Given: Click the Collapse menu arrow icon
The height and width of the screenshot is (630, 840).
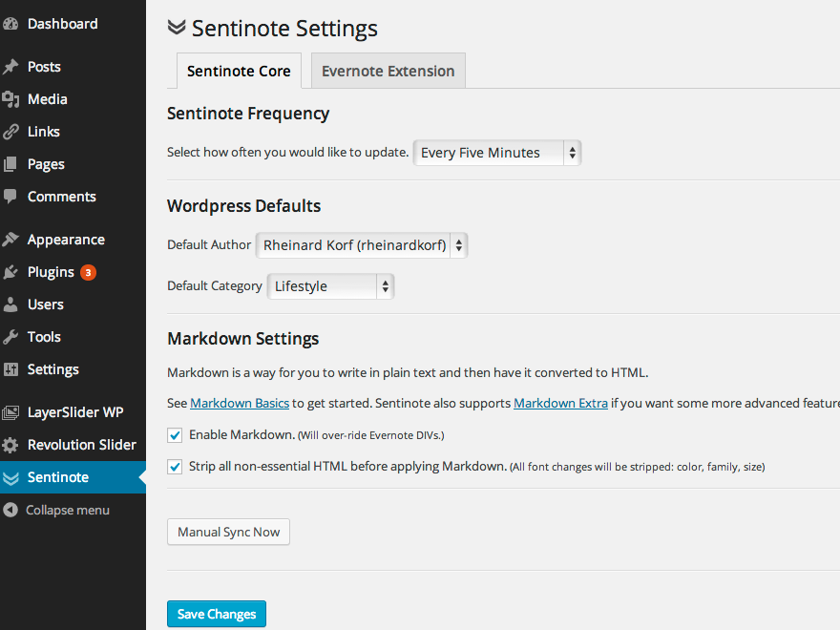Looking at the screenshot, I should [x=10, y=510].
